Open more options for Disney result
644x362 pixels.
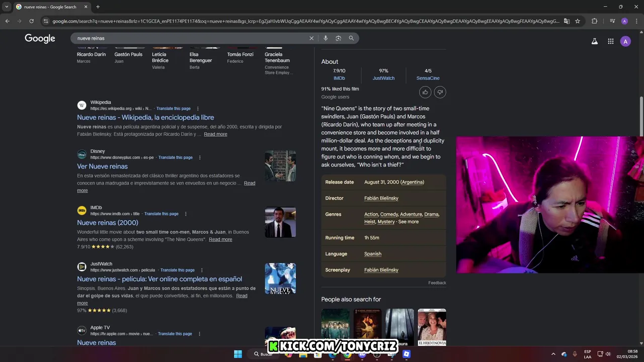200,157
